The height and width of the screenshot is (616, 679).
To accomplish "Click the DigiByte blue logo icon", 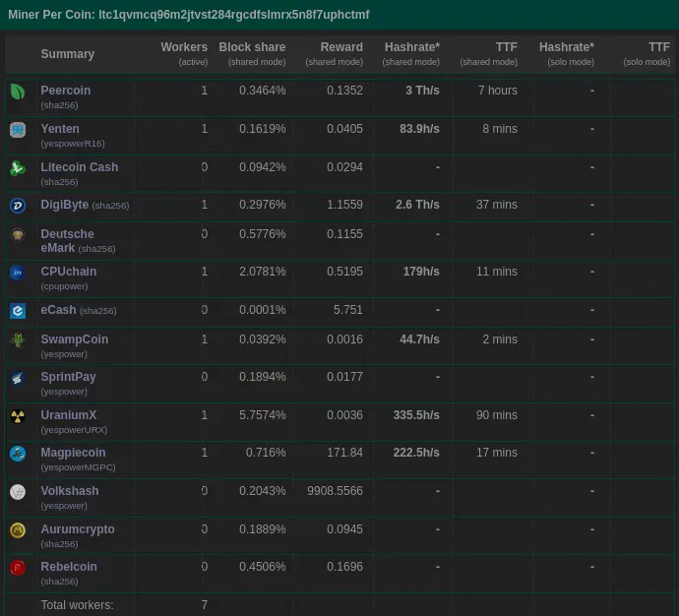I will coord(18,206).
